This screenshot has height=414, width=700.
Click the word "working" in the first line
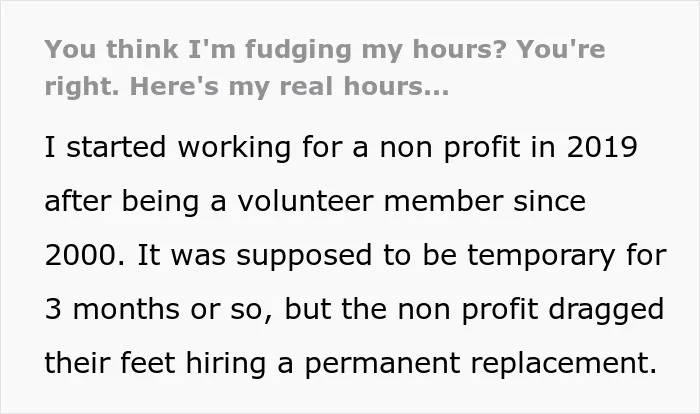pos(234,149)
